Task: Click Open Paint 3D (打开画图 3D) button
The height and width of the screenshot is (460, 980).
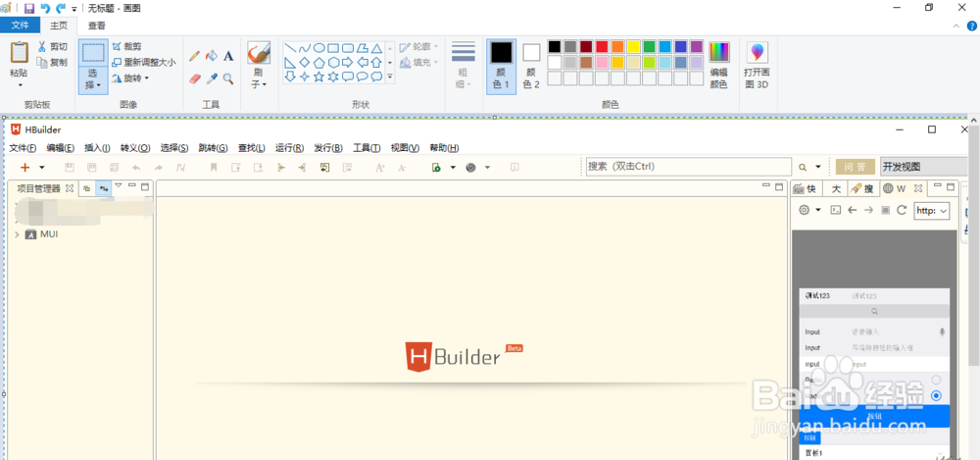Action: 757,67
